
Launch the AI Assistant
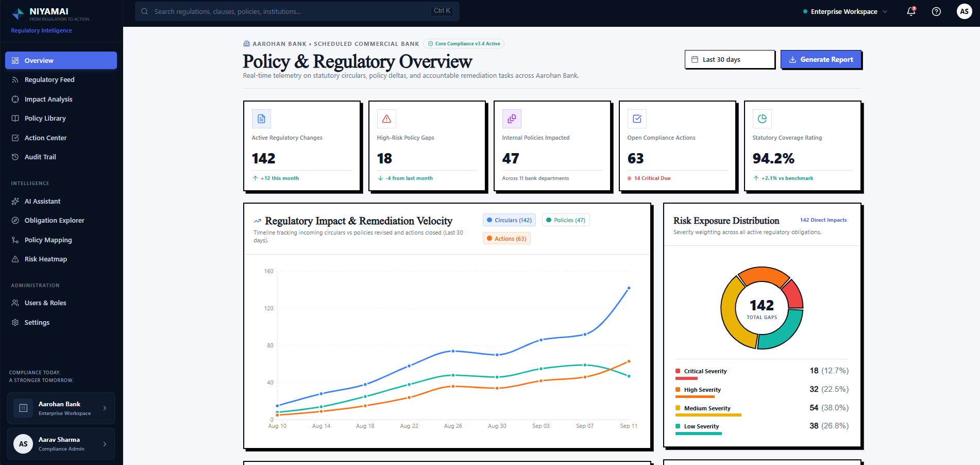[61, 201]
